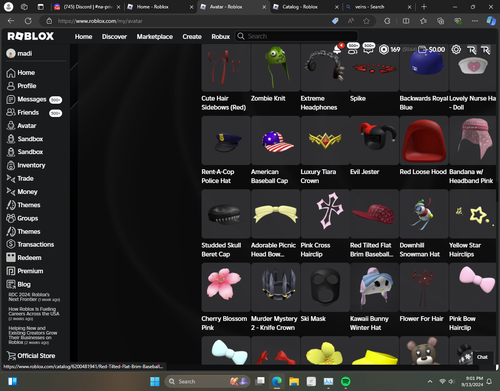Open Spotify from the taskbar
This screenshot has width=500, height=391.
pyautogui.click(x=346, y=381)
